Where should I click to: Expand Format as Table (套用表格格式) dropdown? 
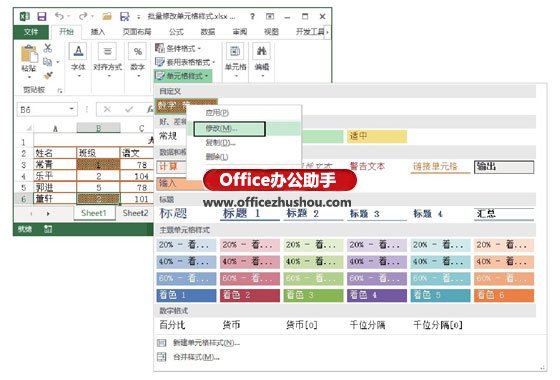coord(214,62)
